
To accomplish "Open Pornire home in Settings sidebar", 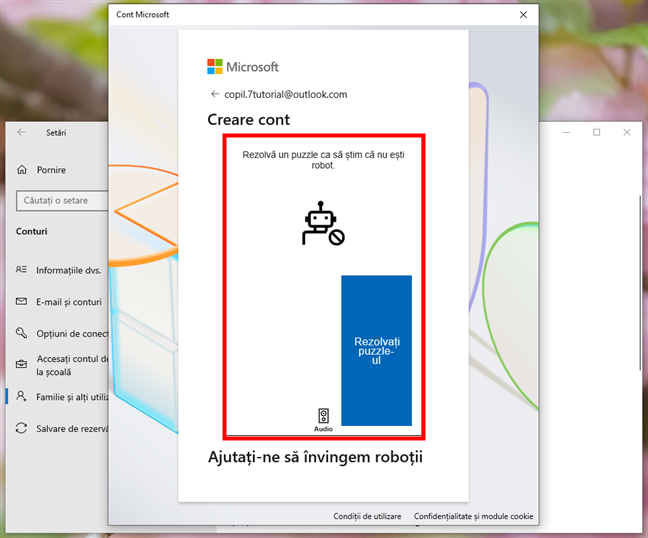I will 50,170.
